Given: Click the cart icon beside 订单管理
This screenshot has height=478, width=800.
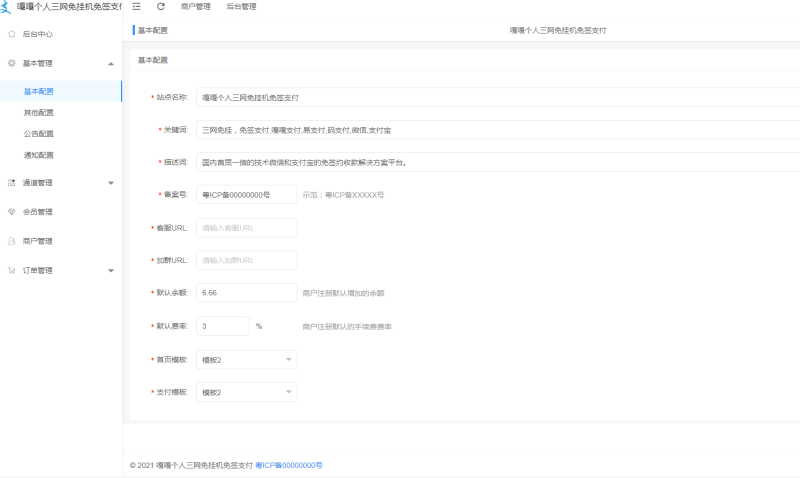Looking at the screenshot, I should pyautogui.click(x=12, y=270).
